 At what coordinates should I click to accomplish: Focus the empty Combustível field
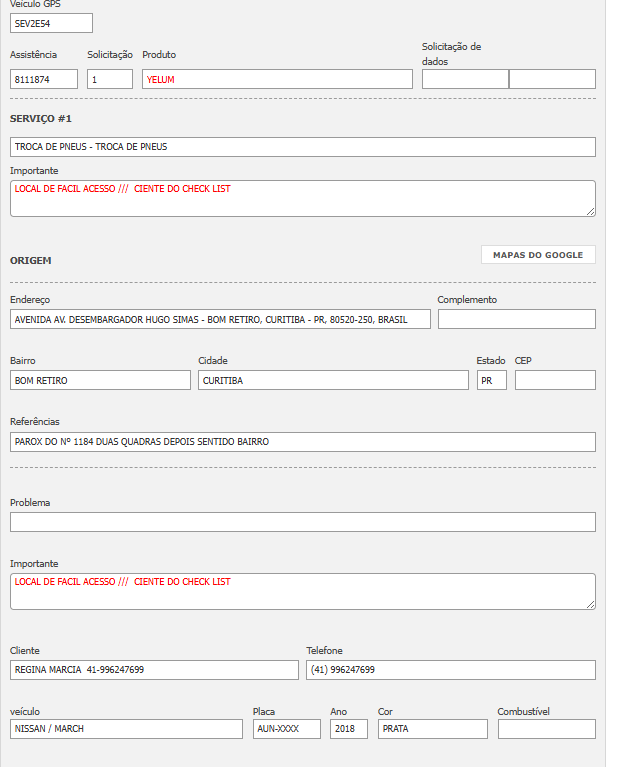point(546,729)
